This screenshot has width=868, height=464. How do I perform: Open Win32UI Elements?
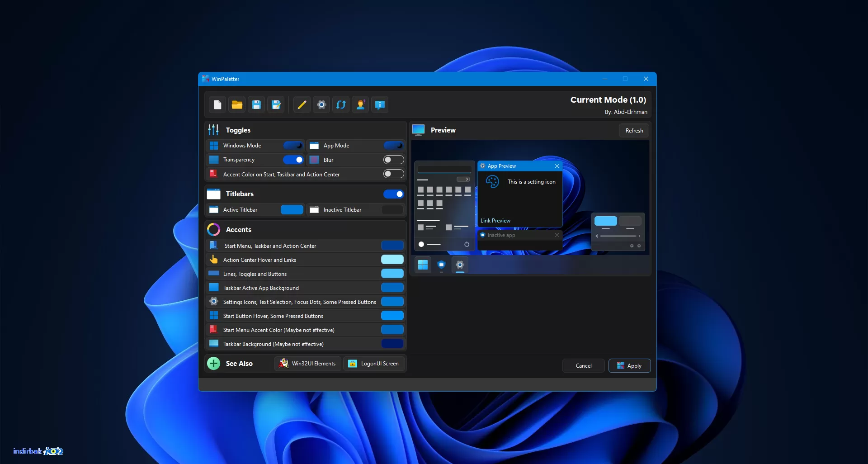(307, 364)
